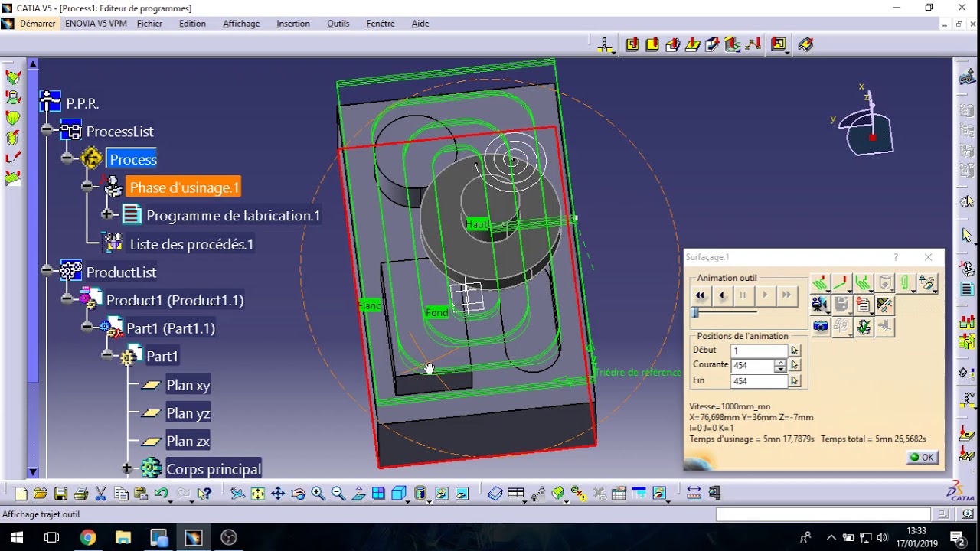Expand the Programme de fabrication.1 node
980x551 pixels.
107,215
